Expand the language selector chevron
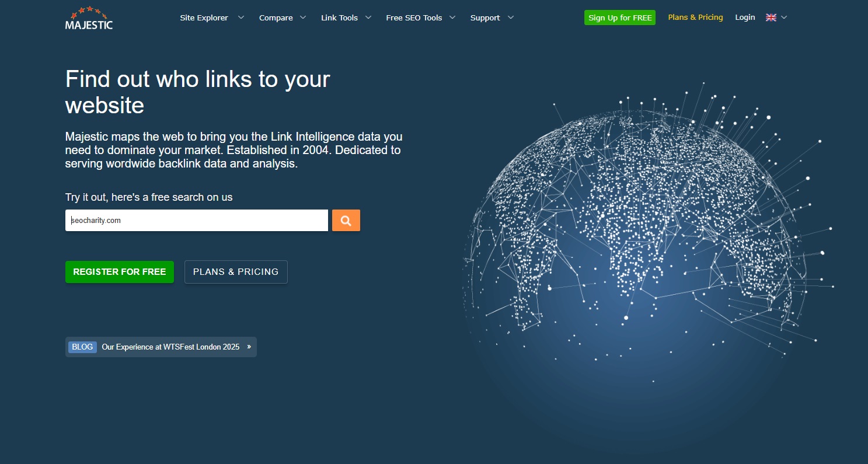This screenshot has width=868, height=464. pyautogui.click(x=784, y=18)
